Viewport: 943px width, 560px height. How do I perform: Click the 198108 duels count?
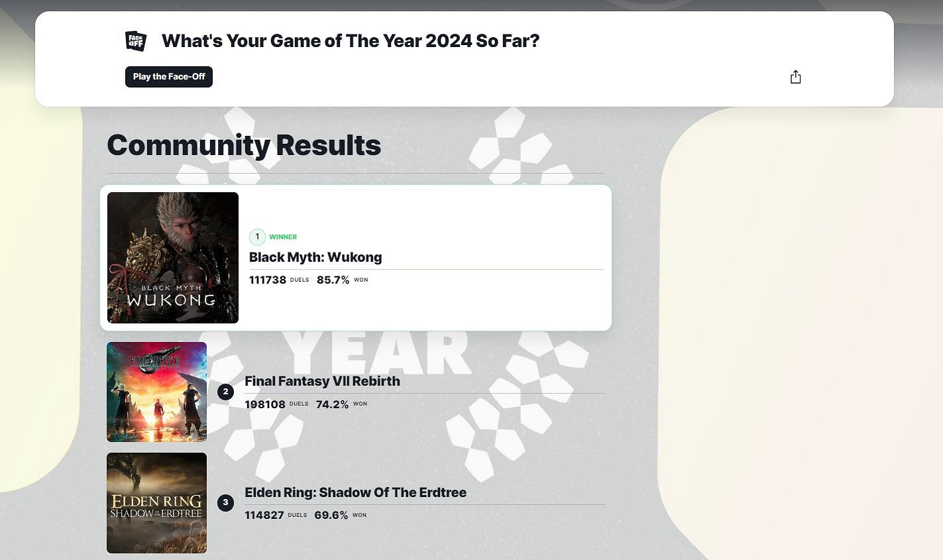tap(265, 404)
